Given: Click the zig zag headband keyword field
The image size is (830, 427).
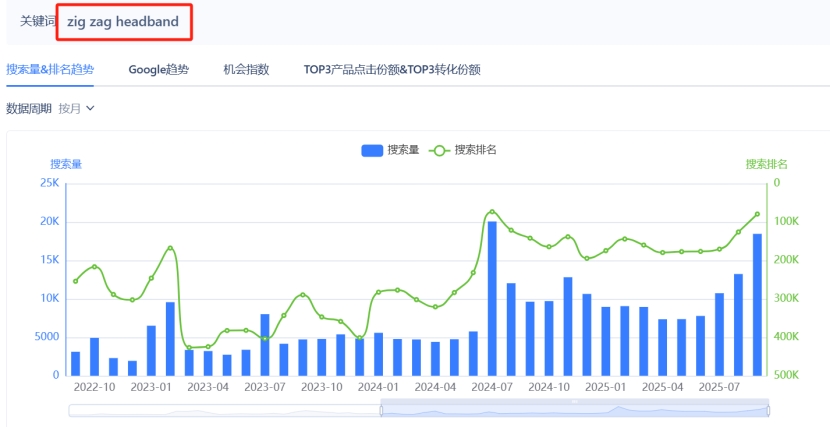Looking at the screenshot, I should (x=123, y=22).
